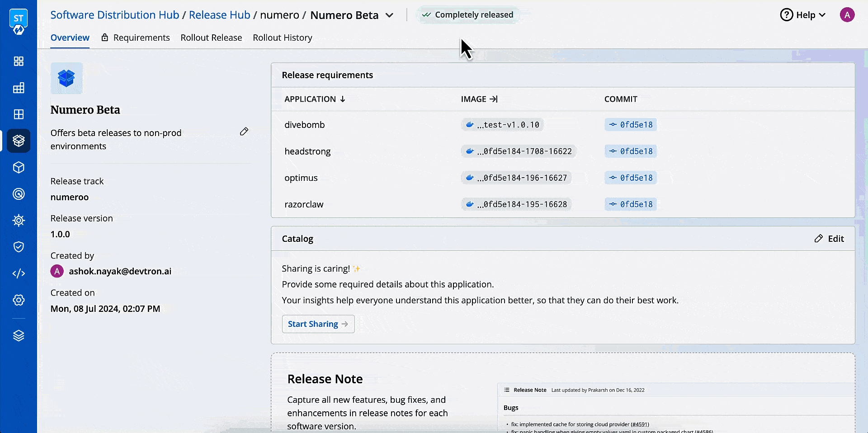
Task: Expand the Numero Beta release dropdown chevron
Action: (x=389, y=15)
